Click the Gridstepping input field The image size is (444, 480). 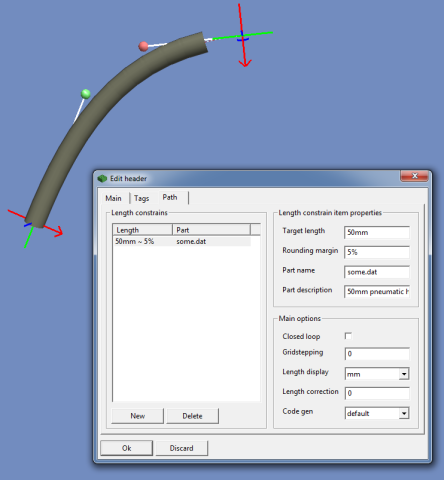[x=377, y=354]
